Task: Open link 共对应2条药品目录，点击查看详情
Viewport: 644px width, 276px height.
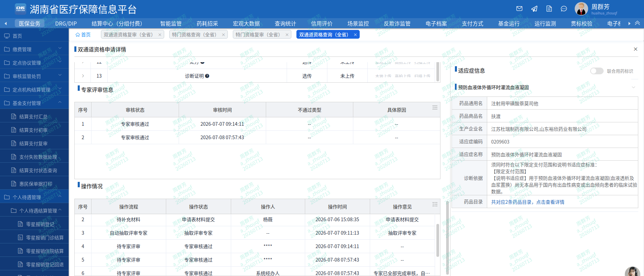Action: [x=528, y=202]
